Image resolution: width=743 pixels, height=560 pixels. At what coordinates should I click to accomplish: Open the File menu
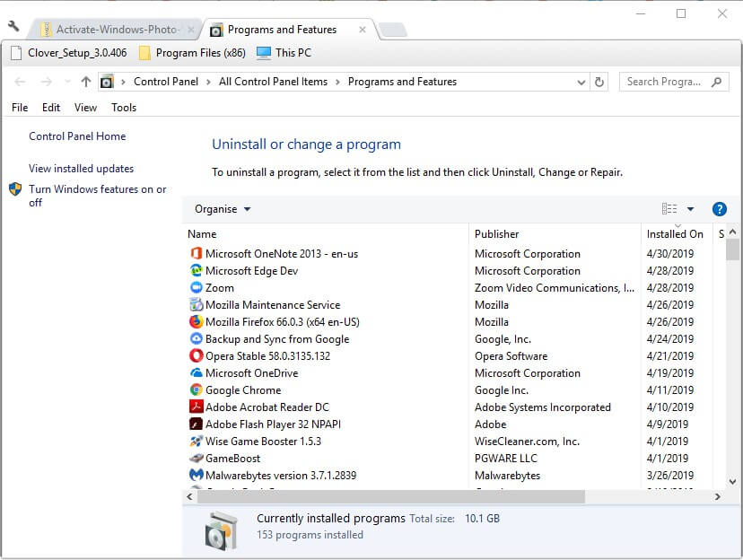click(20, 108)
